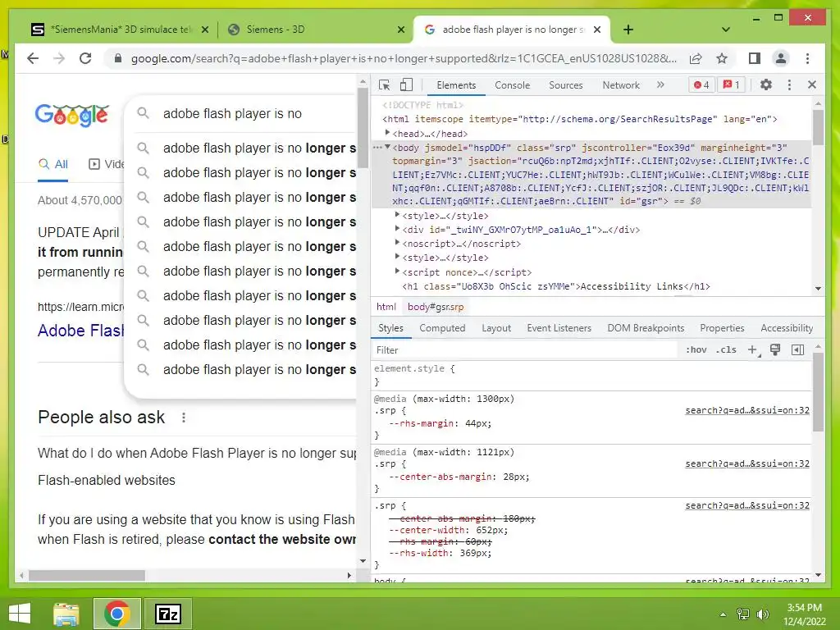Expand the div _twiNY node
This screenshot has height=630, width=840.
tap(397, 229)
